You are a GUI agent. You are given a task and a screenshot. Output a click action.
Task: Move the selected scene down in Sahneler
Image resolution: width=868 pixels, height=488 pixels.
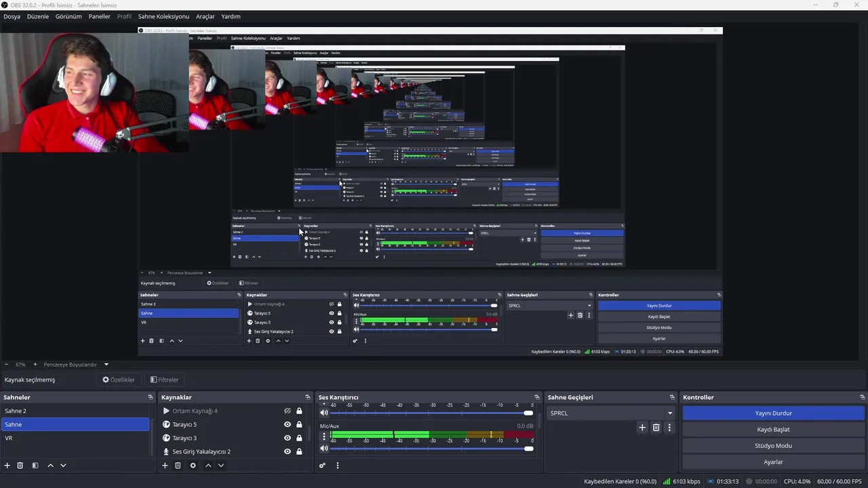pyautogui.click(x=63, y=466)
